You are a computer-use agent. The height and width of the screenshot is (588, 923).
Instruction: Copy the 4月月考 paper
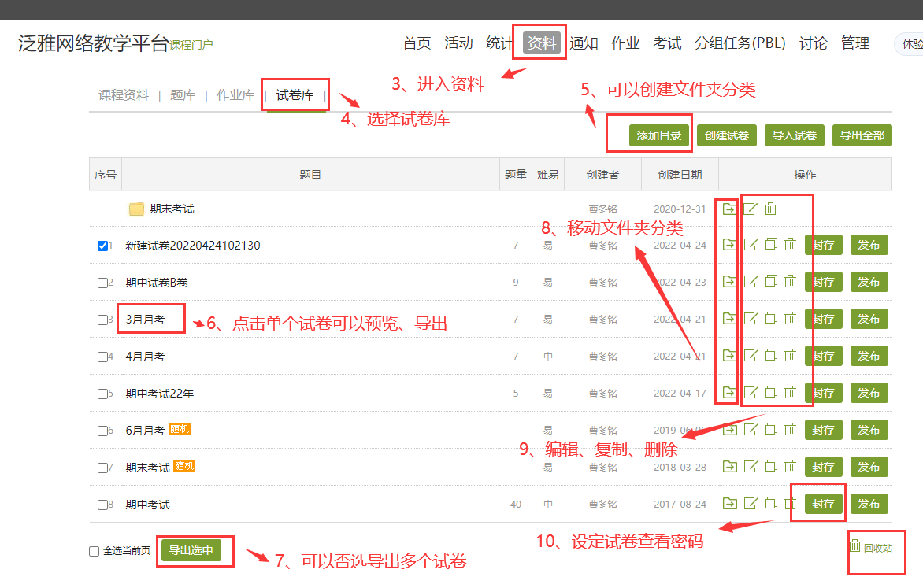point(771,355)
